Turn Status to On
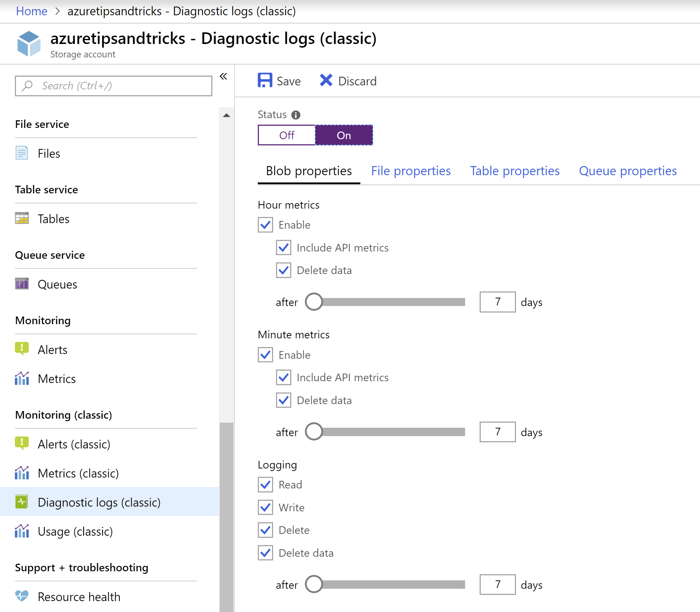700x612 pixels. 344,135
